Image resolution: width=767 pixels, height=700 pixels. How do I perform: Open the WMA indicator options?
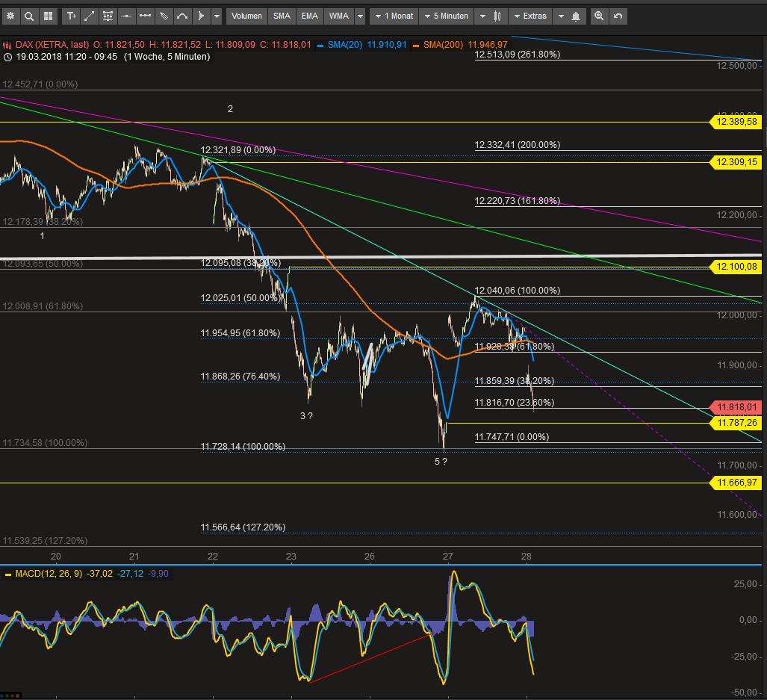[338, 16]
